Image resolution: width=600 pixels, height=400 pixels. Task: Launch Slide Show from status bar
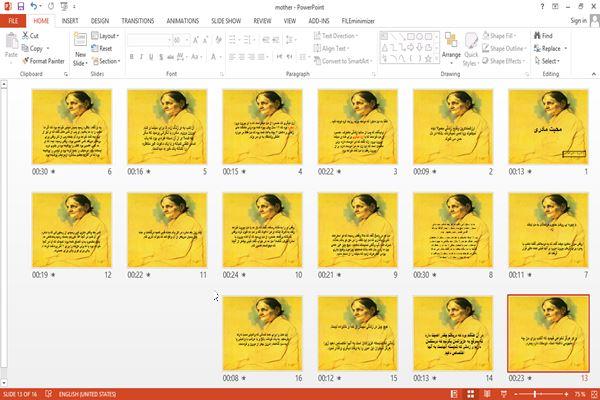tap(504, 394)
